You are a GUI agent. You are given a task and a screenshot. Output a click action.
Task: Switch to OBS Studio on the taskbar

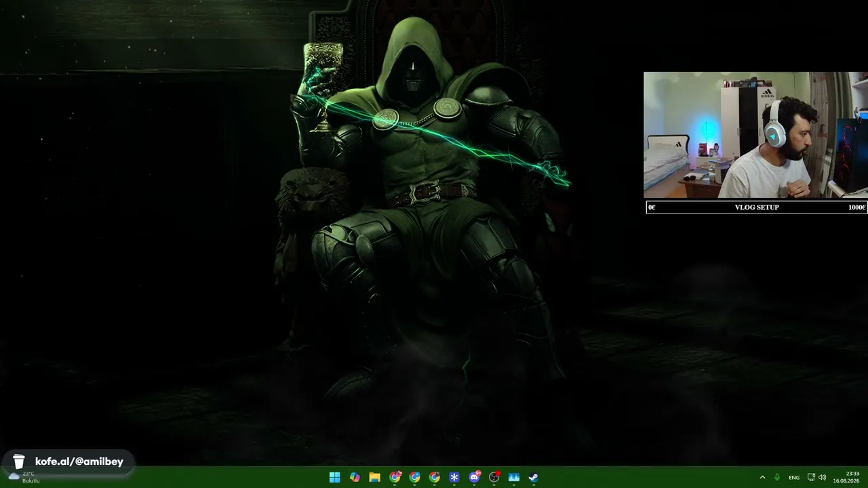coord(494,477)
